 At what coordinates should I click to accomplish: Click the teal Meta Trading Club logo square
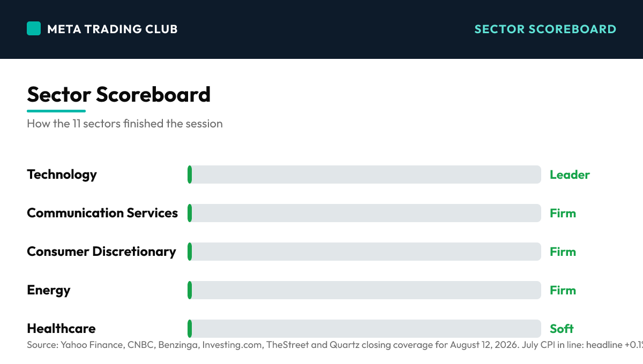pos(34,28)
